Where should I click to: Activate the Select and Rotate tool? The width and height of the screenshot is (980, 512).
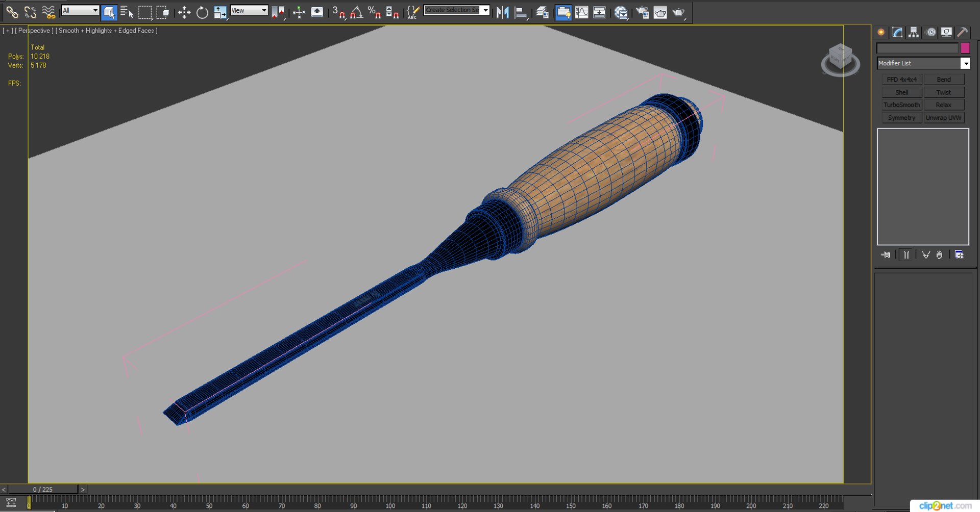click(202, 12)
